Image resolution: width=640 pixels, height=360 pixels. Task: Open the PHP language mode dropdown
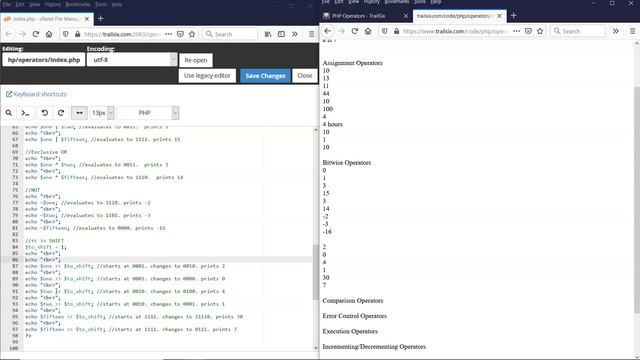click(x=148, y=113)
